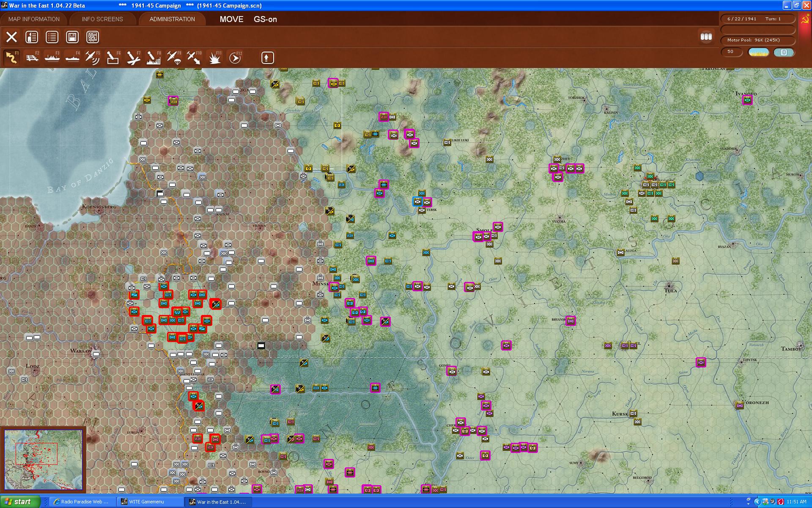Switch to the ADMINISTRATION tab

click(x=172, y=19)
